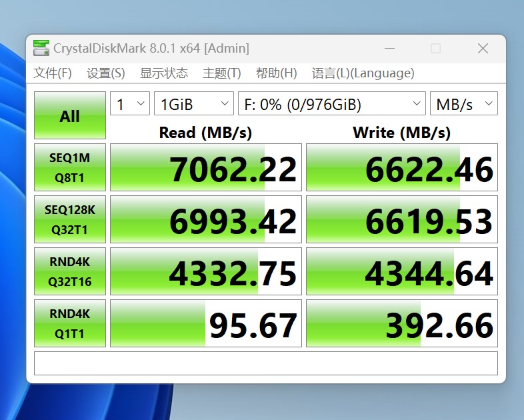The height and width of the screenshot is (420, 524).
Task: Expand the test count dropdown showing 1
Action: tap(130, 103)
